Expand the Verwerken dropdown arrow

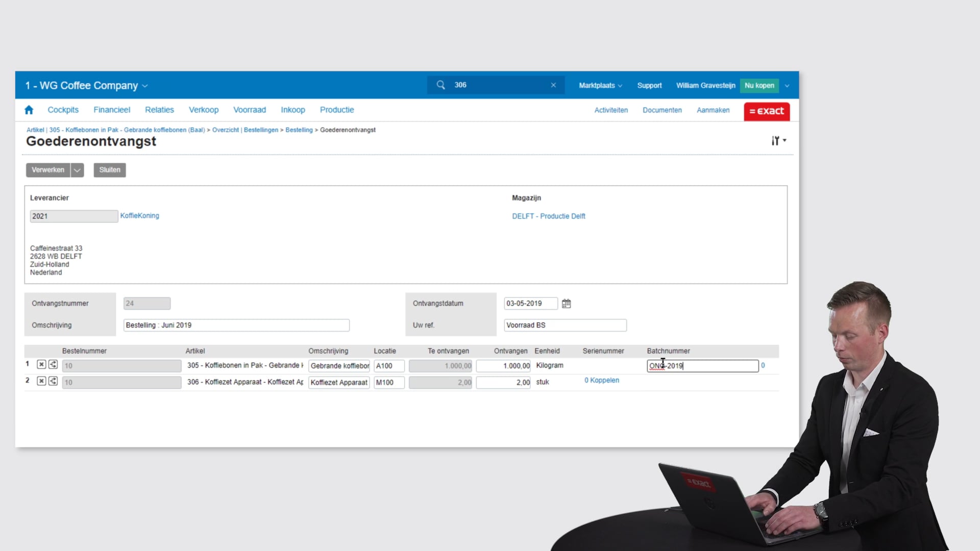click(x=77, y=170)
